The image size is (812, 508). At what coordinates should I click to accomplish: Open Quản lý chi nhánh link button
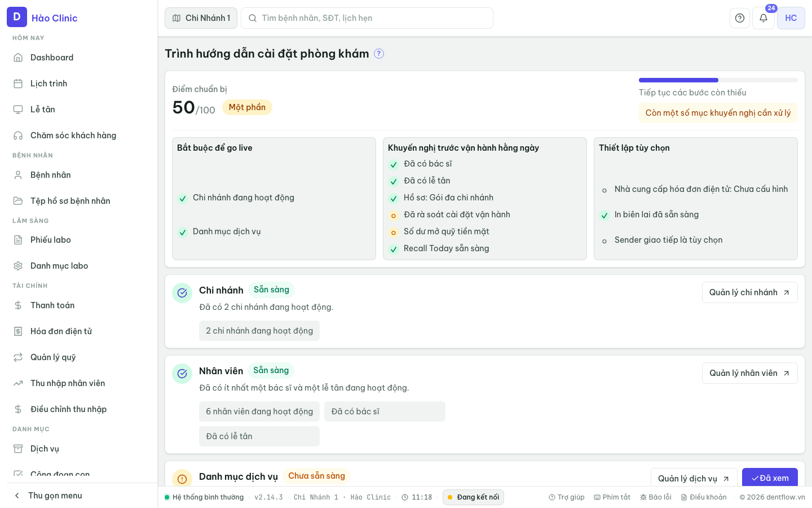[x=750, y=292]
